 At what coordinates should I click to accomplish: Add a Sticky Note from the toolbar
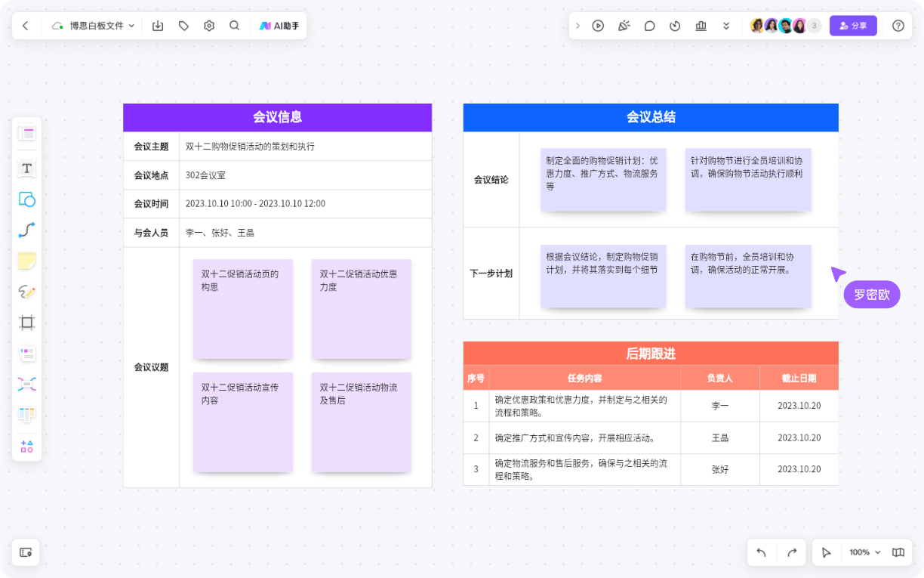click(x=26, y=261)
